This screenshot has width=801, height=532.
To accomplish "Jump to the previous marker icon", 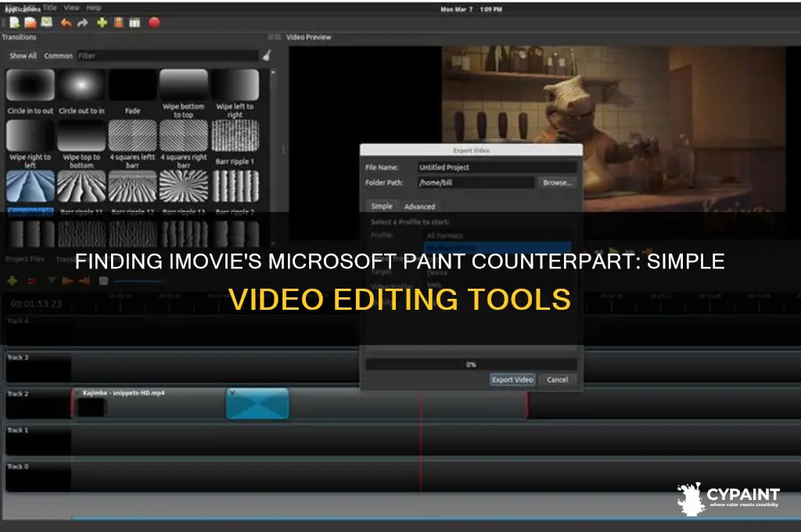I will pos(67,281).
